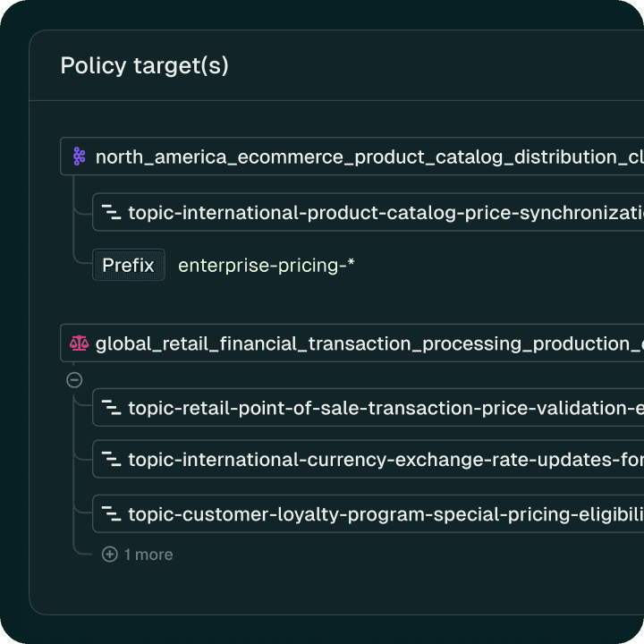The height and width of the screenshot is (644, 644).
Task: Click the pink scales icon beside global_retail_financial
Action: click(79, 343)
